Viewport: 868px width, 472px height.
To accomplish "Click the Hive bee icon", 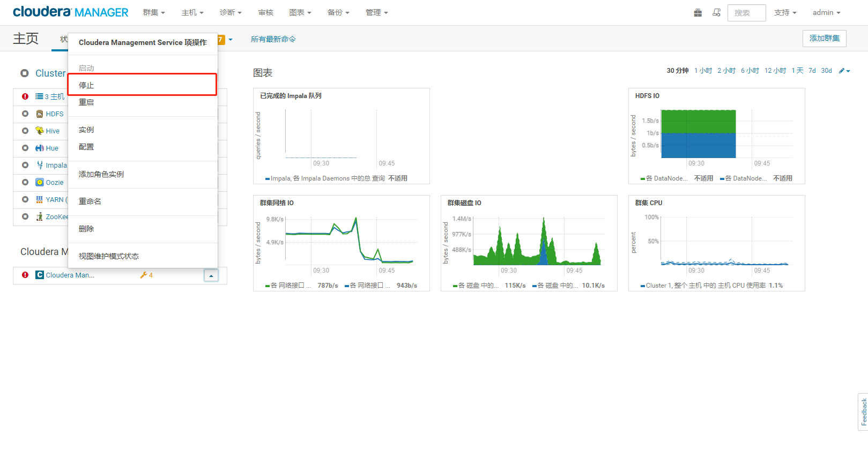I will (x=40, y=131).
